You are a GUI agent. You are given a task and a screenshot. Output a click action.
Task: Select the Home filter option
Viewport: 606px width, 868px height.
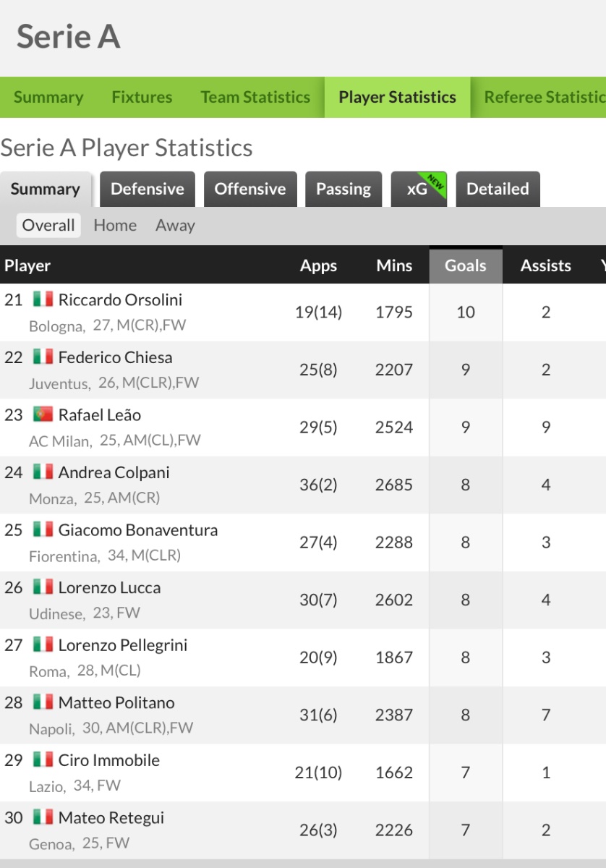(115, 225)
